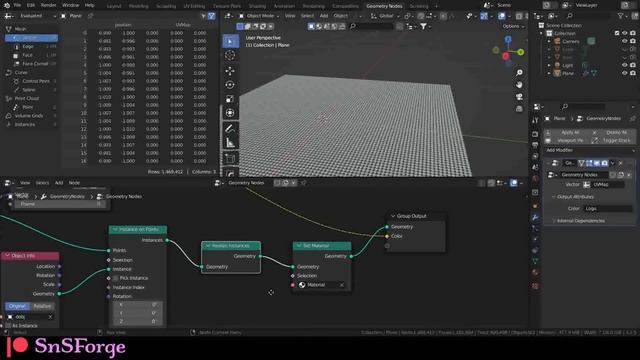
Task: Click the Toggle Stack button
Action: [x=613, y=140]
